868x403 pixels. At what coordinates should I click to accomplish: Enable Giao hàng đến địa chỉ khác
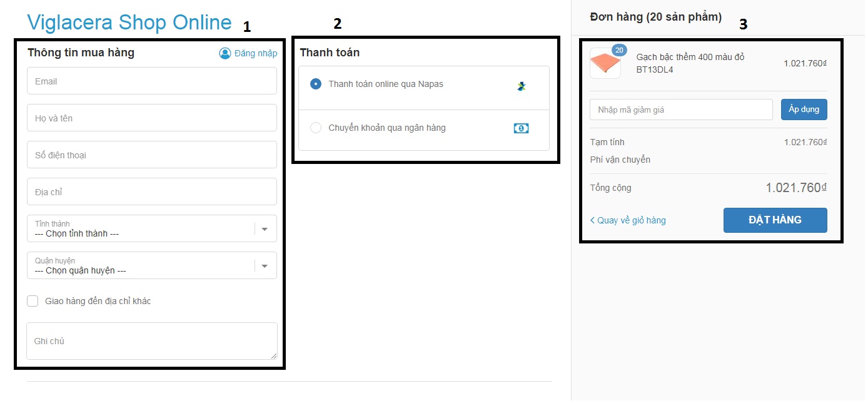coord(33,301)
